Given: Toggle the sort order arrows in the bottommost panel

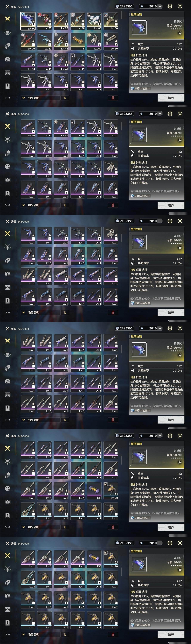Looking at the screenshot, I should (65, 634).
